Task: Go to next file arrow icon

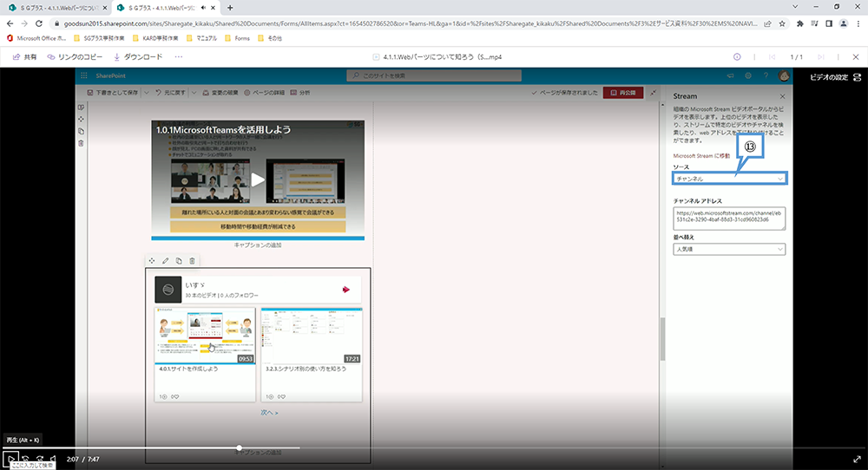Action: pyautogui.click(x=821, y=57)
